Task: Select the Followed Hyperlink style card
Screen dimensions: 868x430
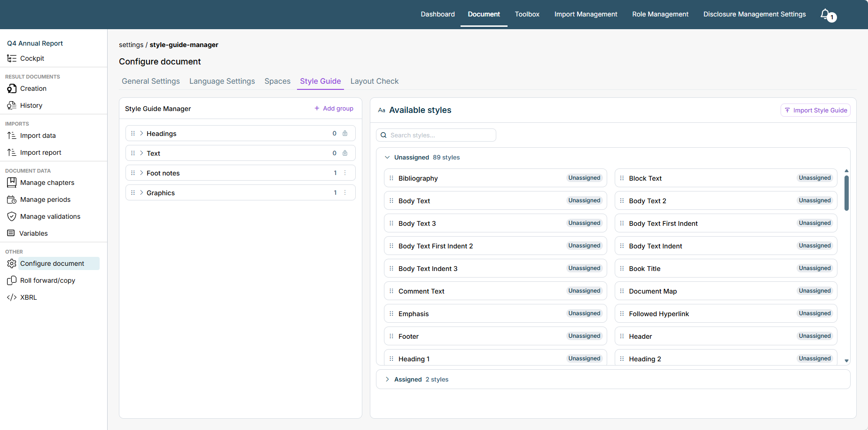Action: 726,313
